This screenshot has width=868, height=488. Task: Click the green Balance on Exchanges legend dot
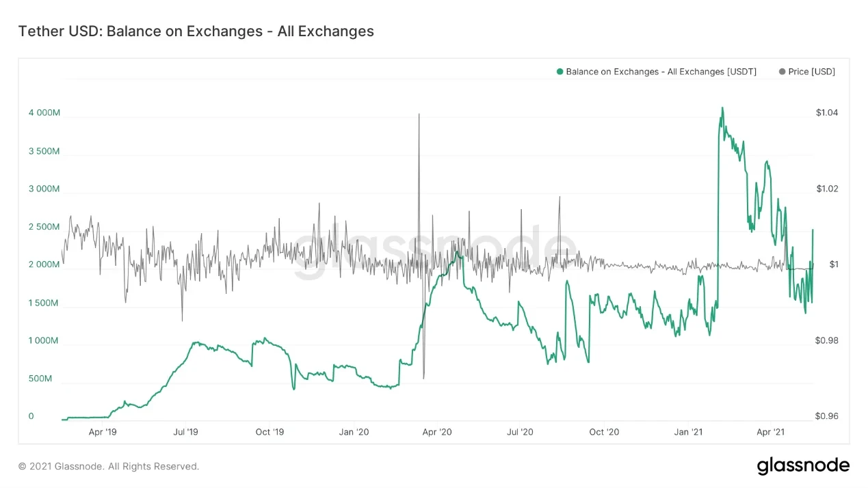pos(560,72)
